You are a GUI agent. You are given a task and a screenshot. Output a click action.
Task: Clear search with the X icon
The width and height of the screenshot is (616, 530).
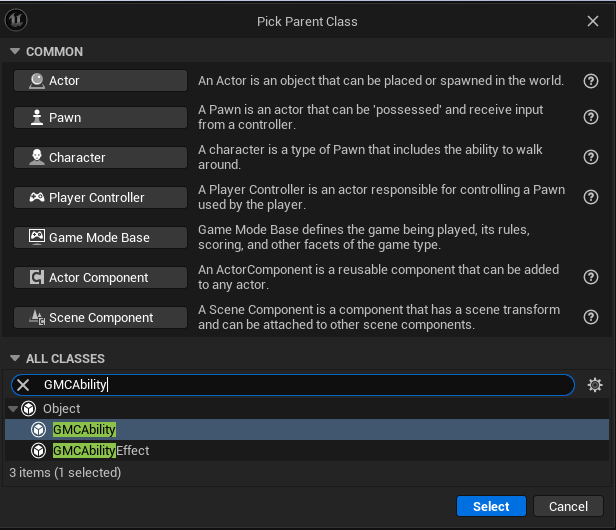click(23, 385)
